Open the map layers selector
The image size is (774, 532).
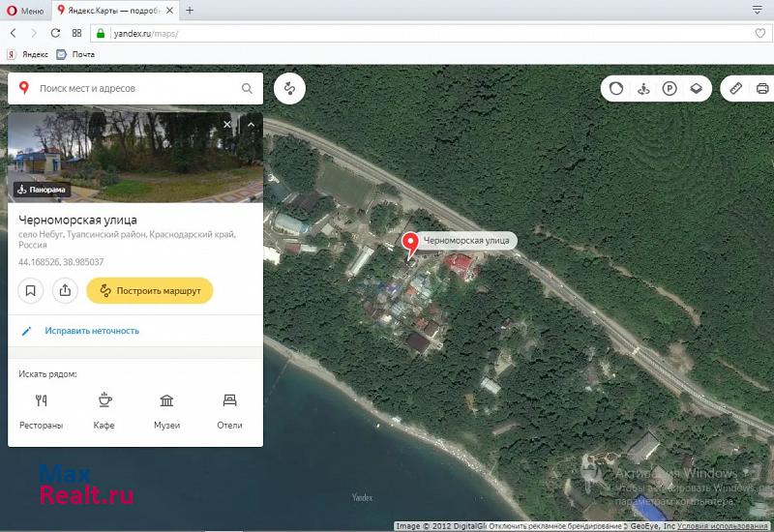695,89
